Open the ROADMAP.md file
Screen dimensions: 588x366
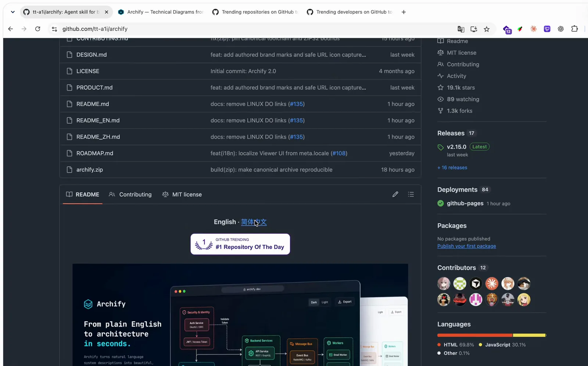click(x=95, y=153)
